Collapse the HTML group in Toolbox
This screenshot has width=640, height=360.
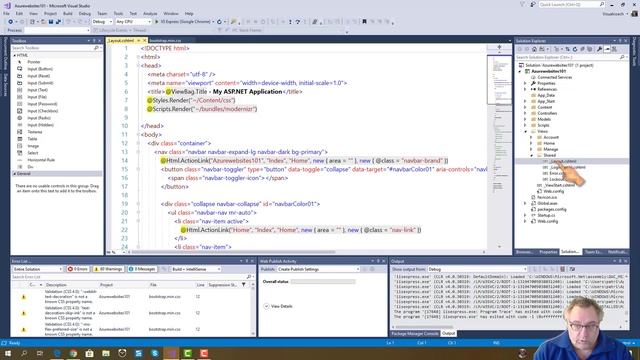(x=14, y=55)
